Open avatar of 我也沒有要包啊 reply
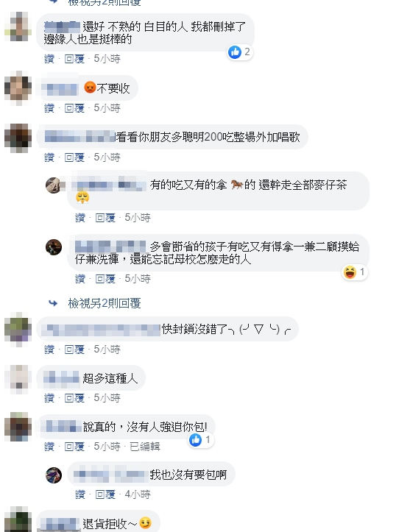This screenshot has width=396, height=532. [54, 475]
